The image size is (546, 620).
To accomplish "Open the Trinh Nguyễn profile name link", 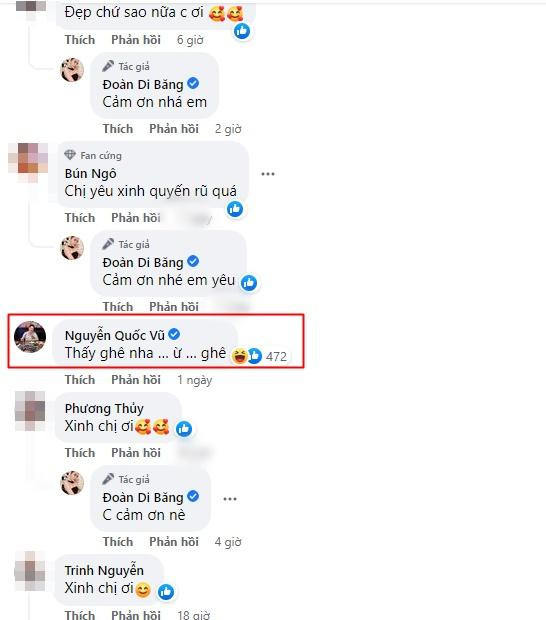I will tap(104, 570).
